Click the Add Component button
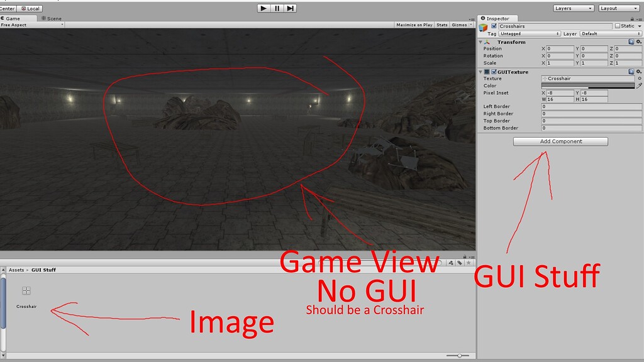The image size is (644, 362). click(559, 141)
